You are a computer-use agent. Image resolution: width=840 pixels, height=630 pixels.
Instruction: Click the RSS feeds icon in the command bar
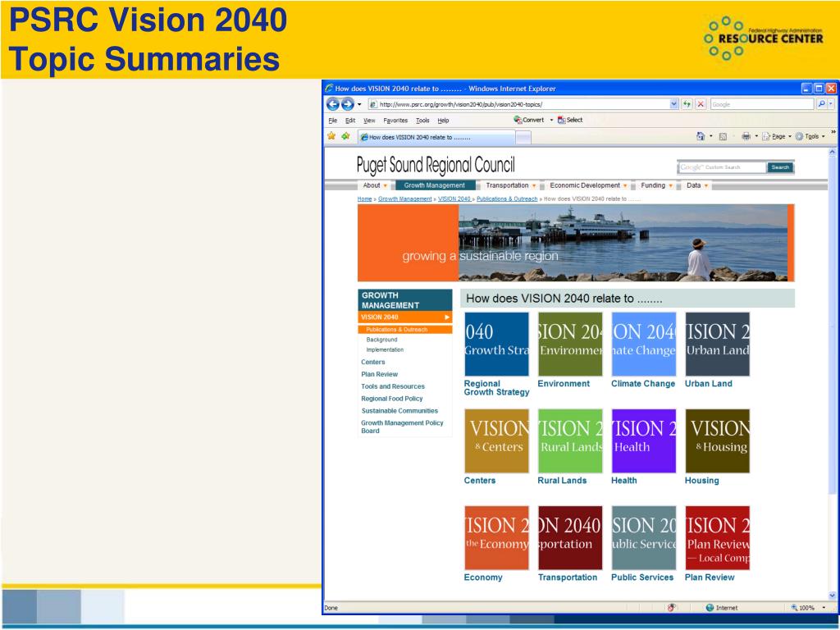tap(723, 137)
